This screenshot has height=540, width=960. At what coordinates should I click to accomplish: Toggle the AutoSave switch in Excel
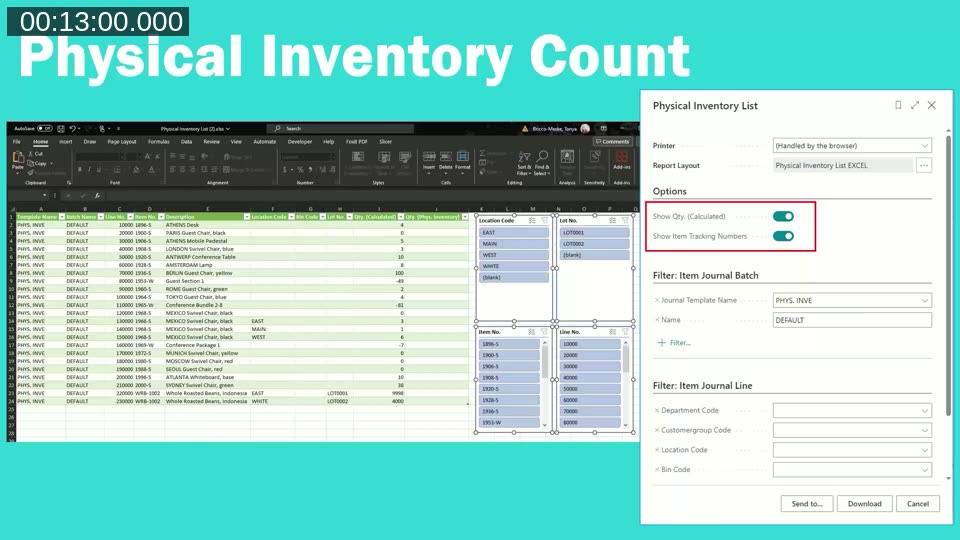(x=45, y=129)
